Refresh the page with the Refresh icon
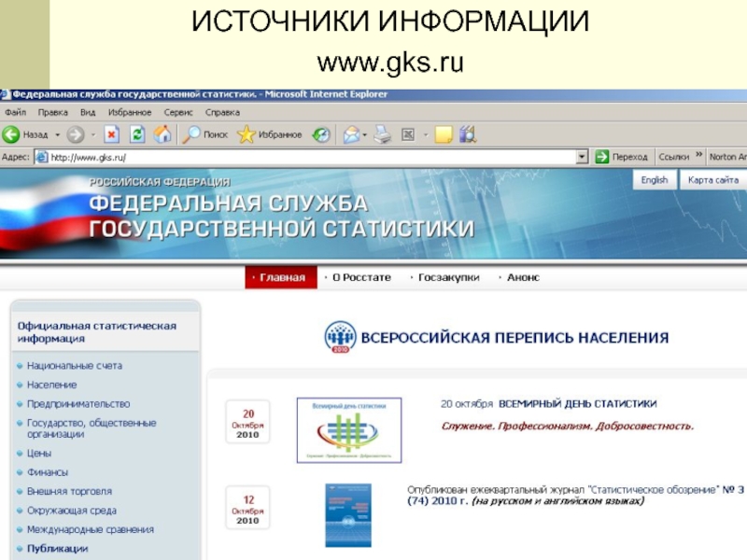The image size is (747, 560). pos(137,134)
